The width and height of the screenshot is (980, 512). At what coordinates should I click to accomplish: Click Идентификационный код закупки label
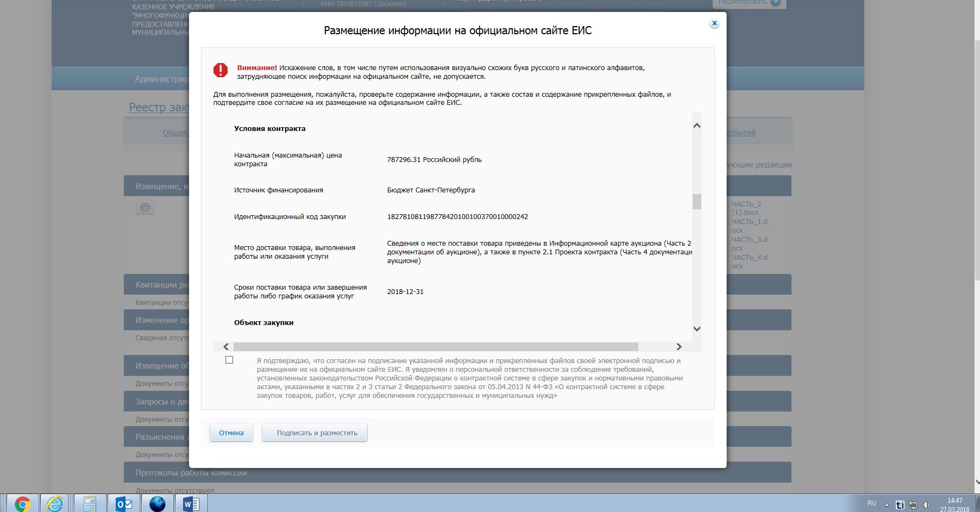tap(290, 217)
